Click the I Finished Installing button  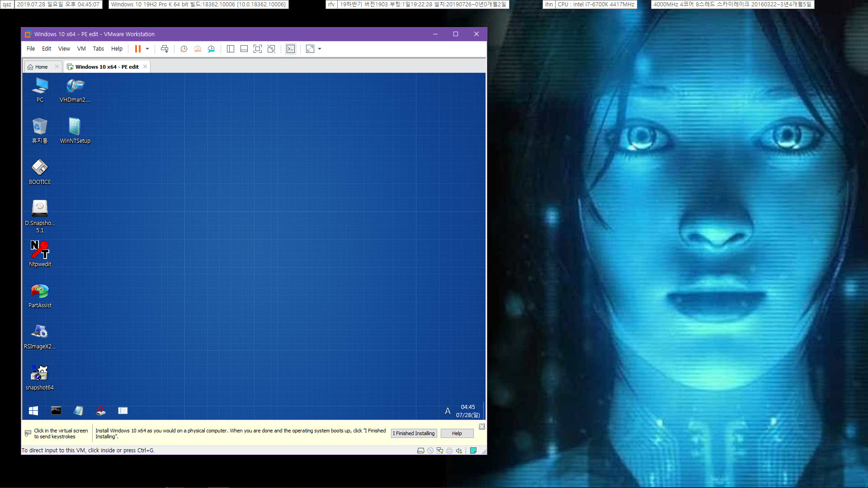[x=414, y=433]
